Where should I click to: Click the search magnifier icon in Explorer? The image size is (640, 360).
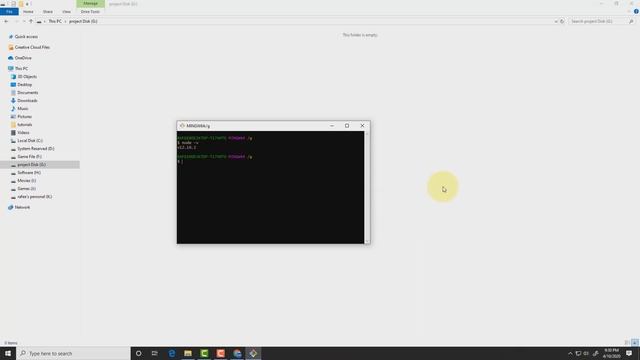[631, 21]
